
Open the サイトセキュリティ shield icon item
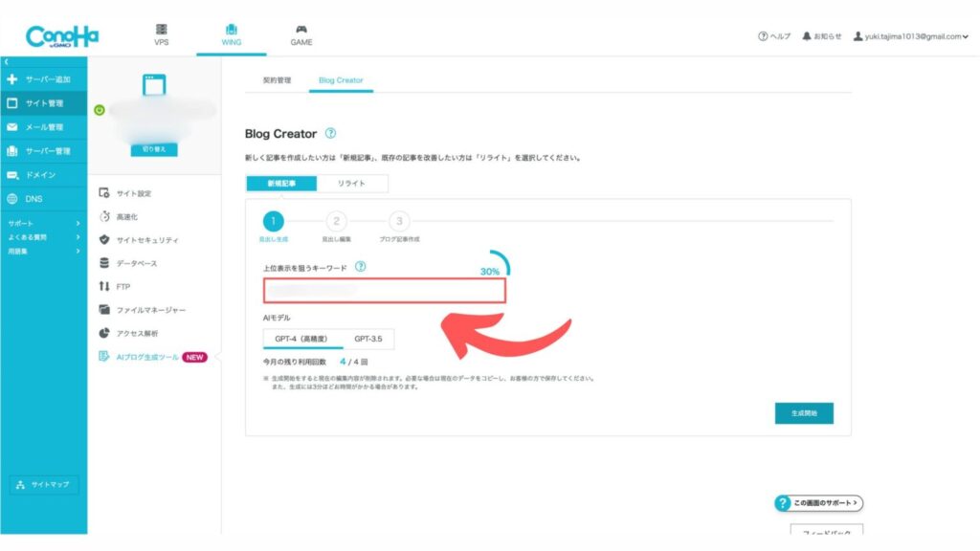tap(104, 240)
